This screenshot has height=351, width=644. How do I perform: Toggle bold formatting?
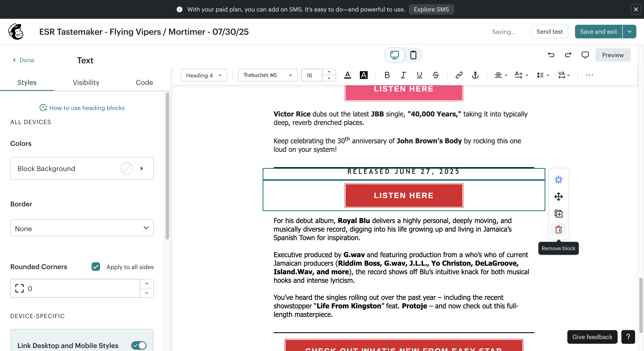[387, 75]
